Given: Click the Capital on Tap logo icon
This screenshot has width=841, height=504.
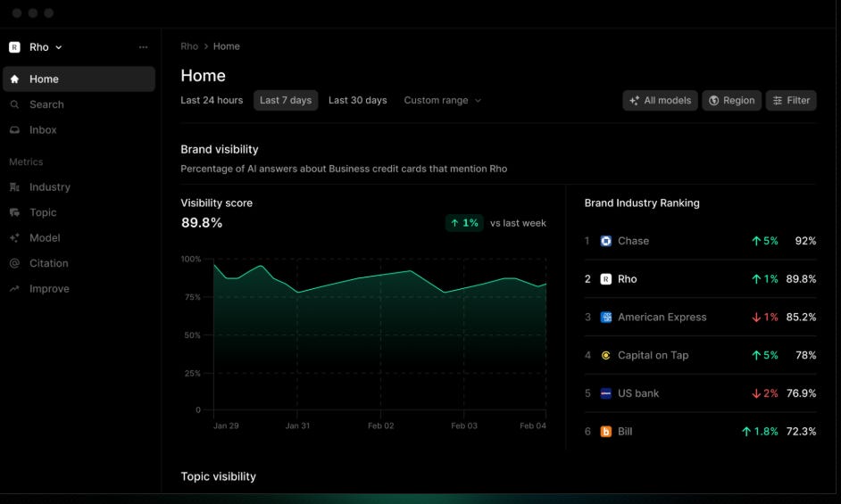Looking at the screenshot, I should pyautogui.click(x=605, y=355).
